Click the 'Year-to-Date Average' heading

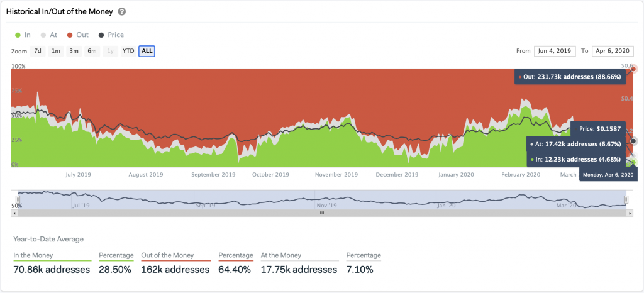coord(48,239)
